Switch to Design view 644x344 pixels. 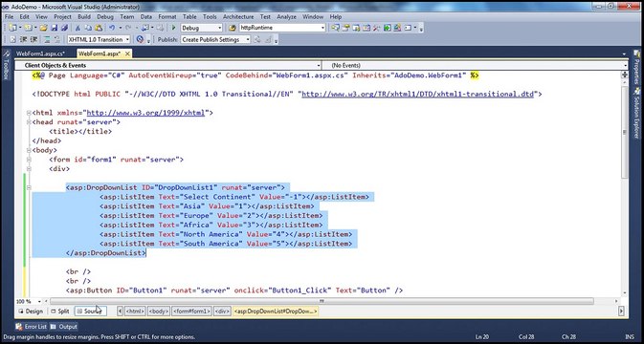click(x=31, y=312)
